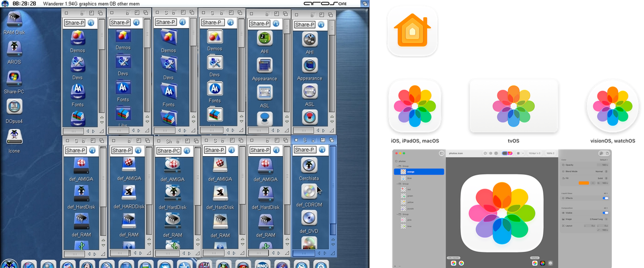Click the Photos icon labeled iOS, iPadOS, macOS
644x268 pixels.
[415, 106]
